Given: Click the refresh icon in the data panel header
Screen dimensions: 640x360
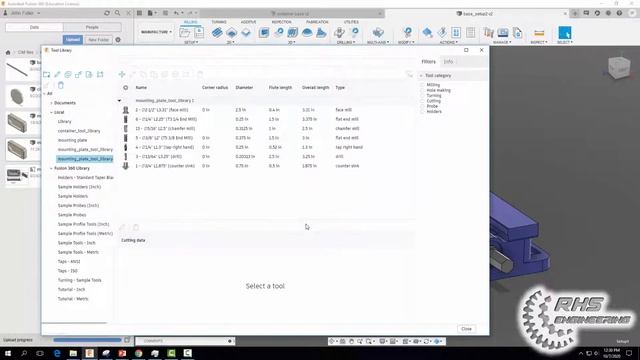Looking at the screenshot, I should [x=107, y=13].
